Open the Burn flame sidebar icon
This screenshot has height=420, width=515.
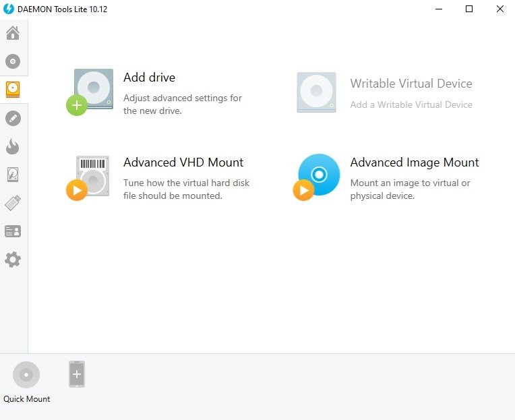click(x=13, y=146)
